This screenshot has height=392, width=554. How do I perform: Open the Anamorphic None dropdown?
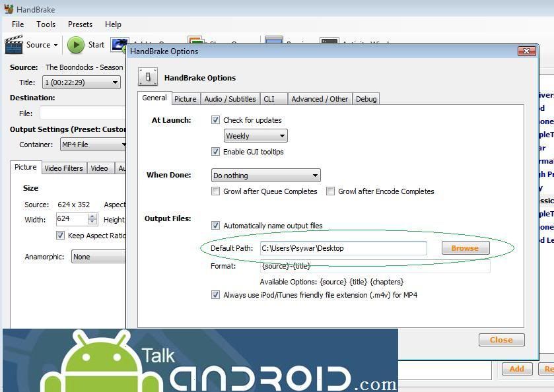[x=98, y=257]
